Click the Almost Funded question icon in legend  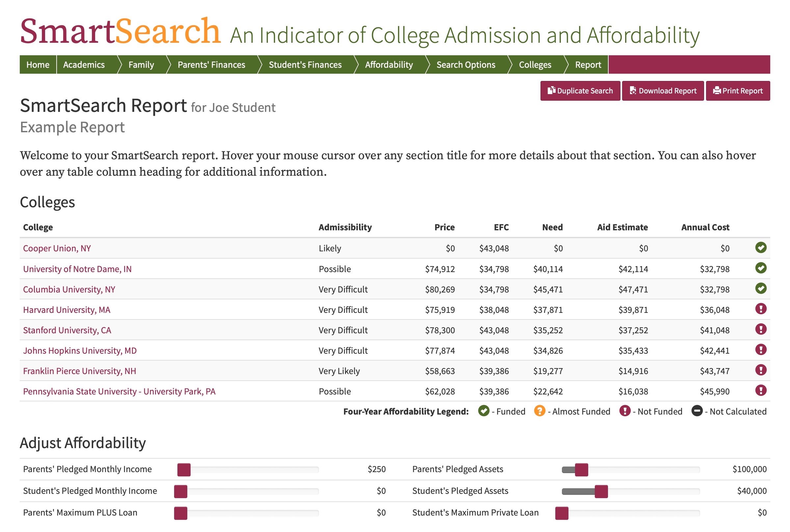pyautogui.click(x=540, y=411)
